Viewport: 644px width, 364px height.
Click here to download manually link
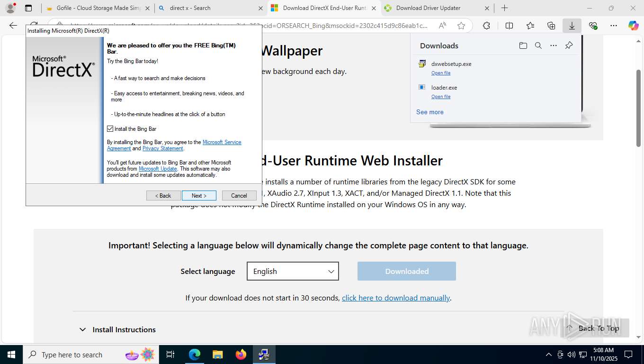point(396,298)
